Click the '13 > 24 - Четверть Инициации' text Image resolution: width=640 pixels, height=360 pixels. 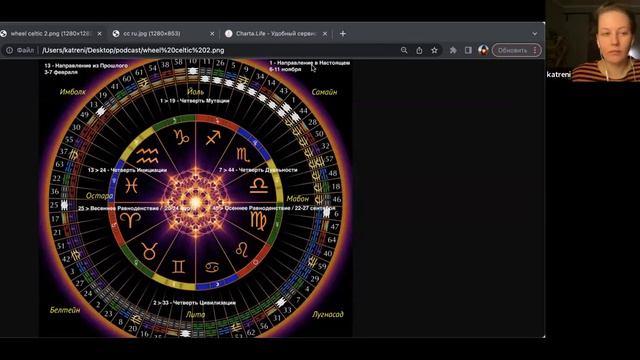[127, 170]
